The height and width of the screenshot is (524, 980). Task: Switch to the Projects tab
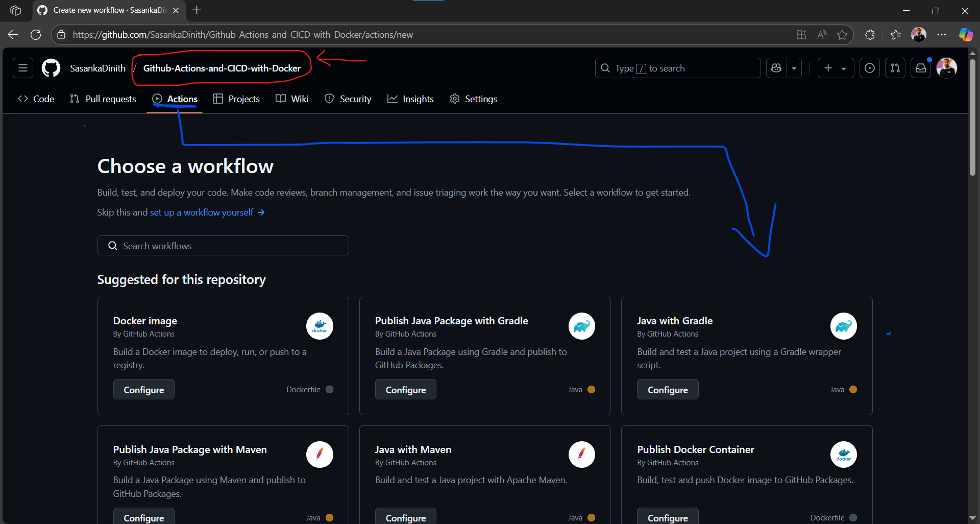[x=236, y=99]
